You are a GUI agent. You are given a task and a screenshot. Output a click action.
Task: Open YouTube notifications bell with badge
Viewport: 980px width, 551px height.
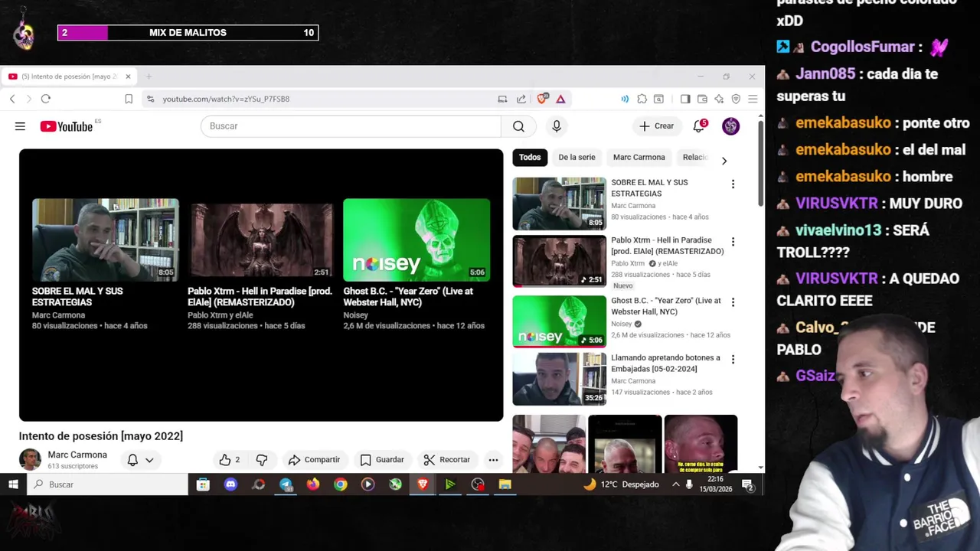pyautogui.click(x=699, y=126)
